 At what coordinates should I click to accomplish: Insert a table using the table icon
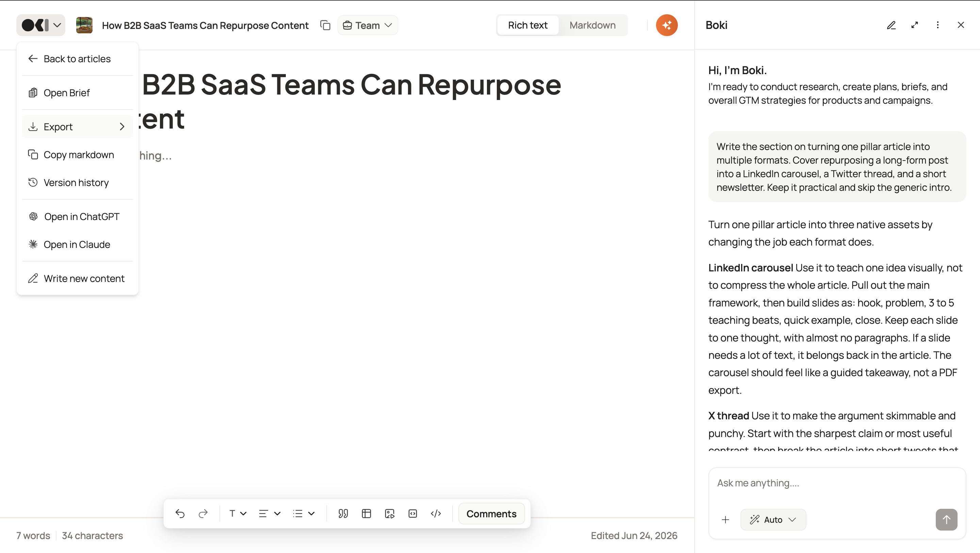(366, 514)
